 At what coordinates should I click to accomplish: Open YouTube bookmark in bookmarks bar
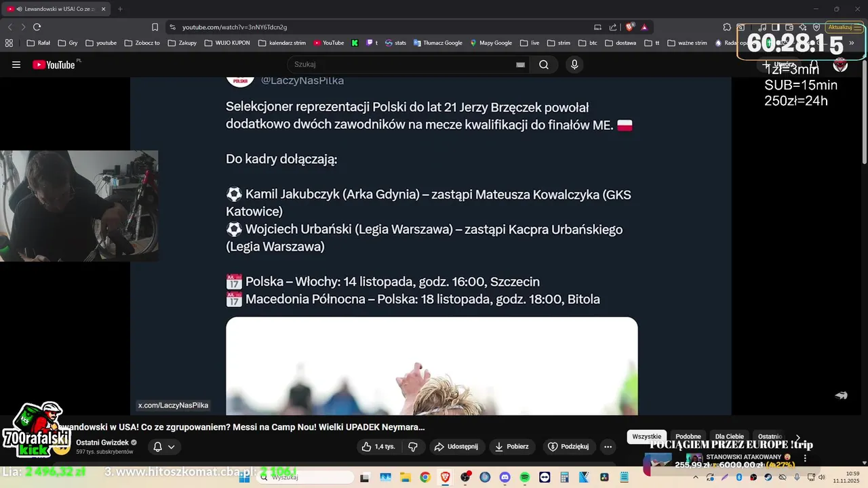coord(329,43)
